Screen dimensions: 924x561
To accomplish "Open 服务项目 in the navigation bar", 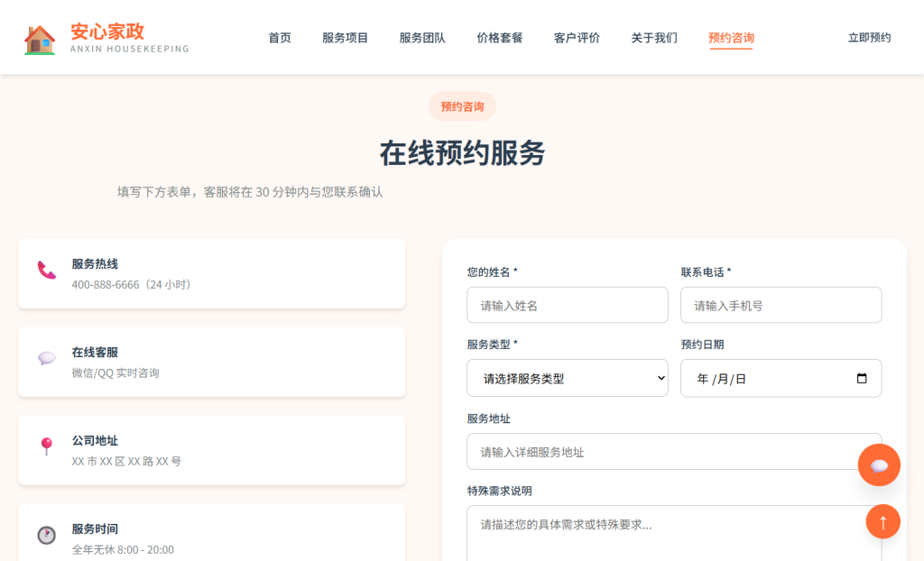I will pos(346,38).
